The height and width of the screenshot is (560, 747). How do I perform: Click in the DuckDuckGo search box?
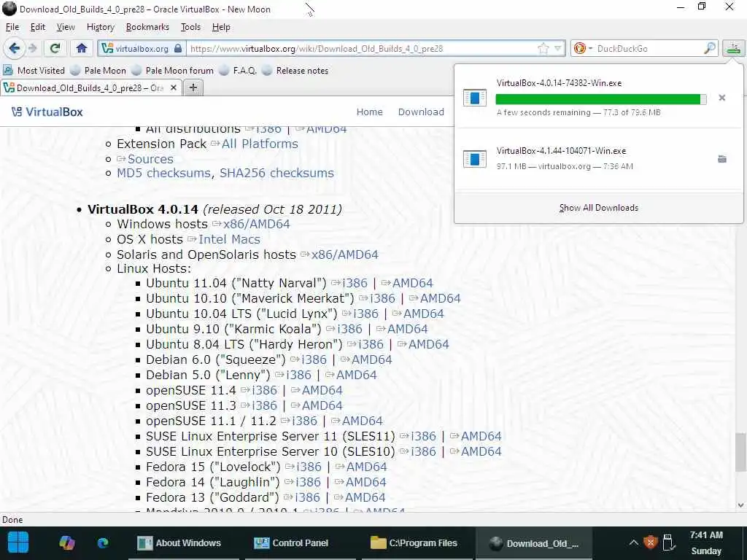tap(649, 49)
